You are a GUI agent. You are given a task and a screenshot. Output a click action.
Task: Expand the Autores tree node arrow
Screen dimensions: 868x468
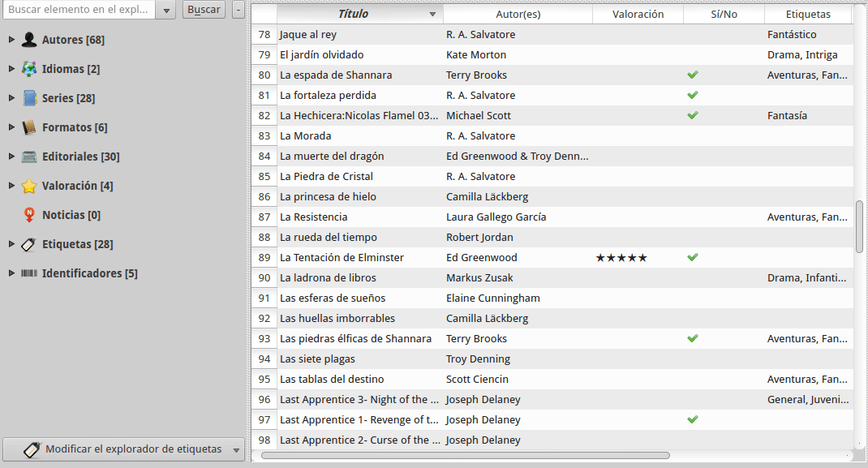pos(11,40)
